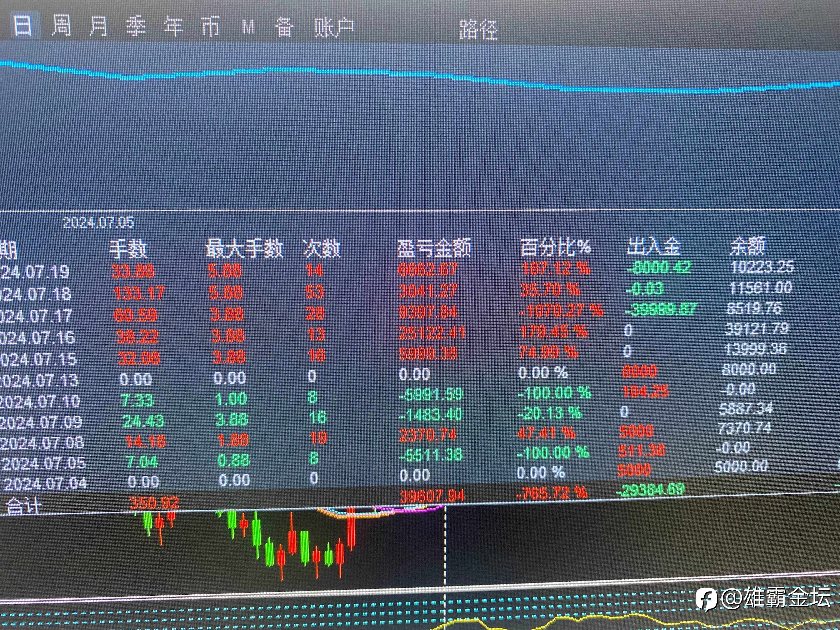Click the 手数 column header

128,250
